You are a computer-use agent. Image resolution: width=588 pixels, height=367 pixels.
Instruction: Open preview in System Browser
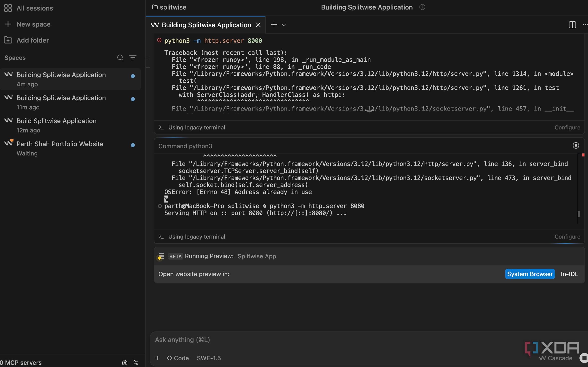(530, 274)
